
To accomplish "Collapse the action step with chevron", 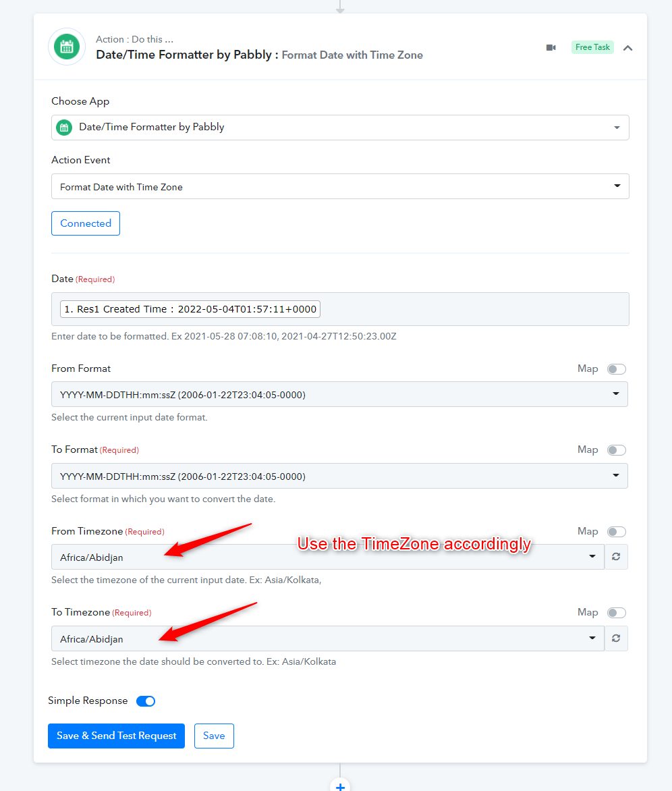I will point(627,48).
